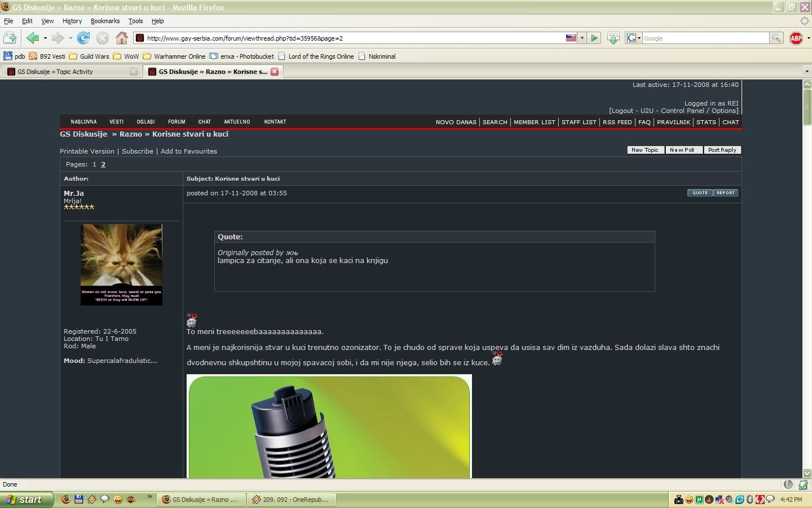Open the enxa - Photobucket bookmark
The width and height of the screenshot is (812, 508).
tap(241, 56)
